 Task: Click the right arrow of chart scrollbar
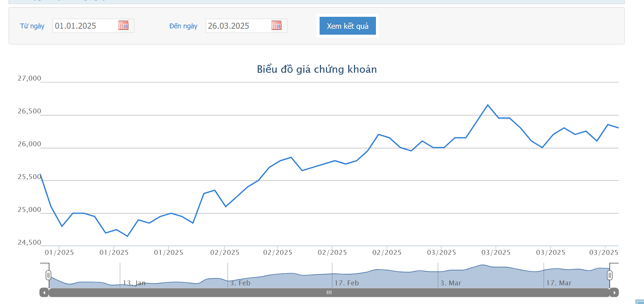point(614,292)
